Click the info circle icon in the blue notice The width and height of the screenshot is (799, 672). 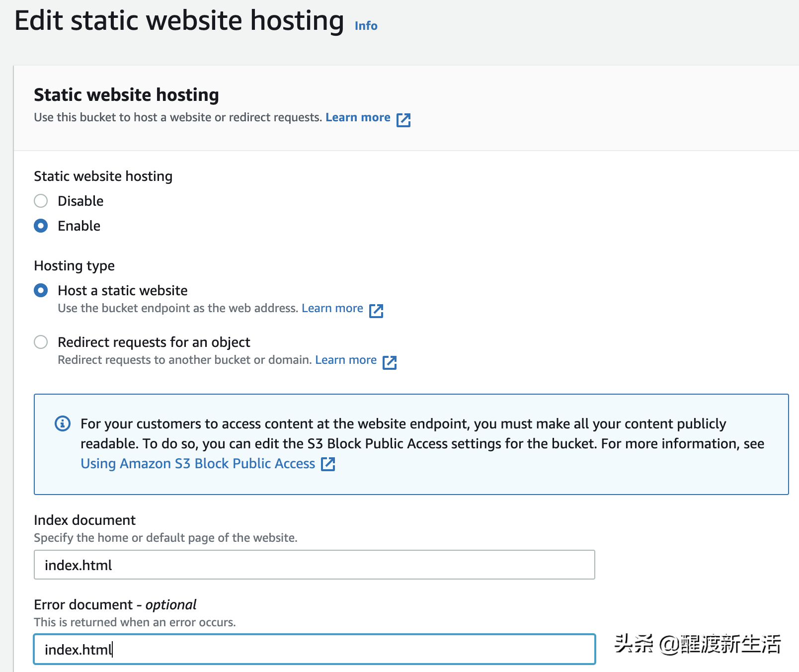click(62, 424)
